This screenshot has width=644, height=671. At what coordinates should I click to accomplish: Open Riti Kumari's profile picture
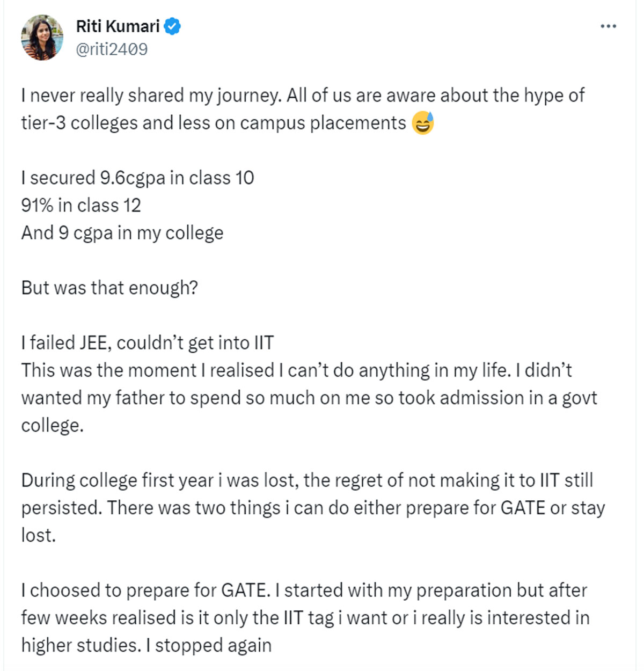(42, 38)
